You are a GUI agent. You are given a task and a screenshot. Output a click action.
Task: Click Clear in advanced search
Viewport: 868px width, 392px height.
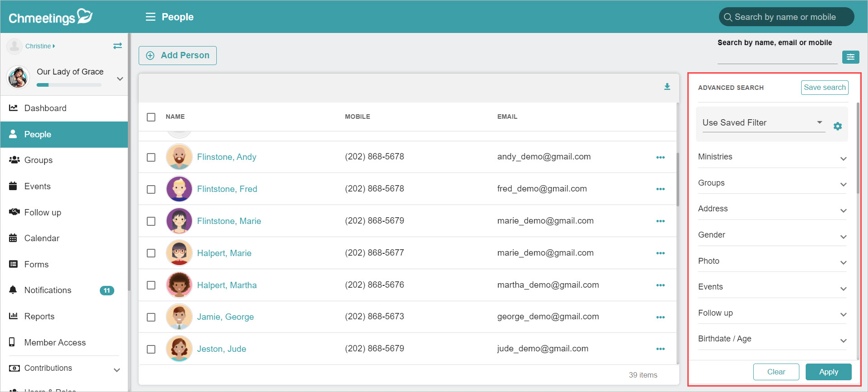point(776,372)
